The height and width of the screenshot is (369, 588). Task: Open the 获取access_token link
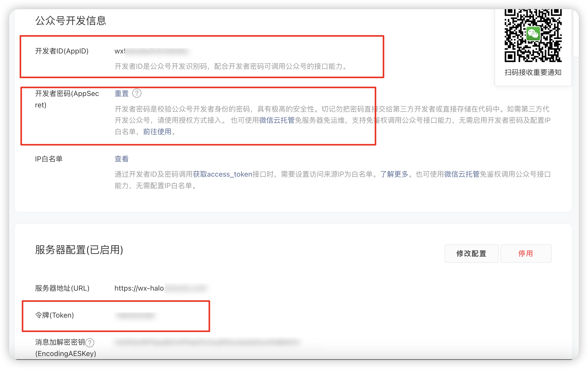222,174
